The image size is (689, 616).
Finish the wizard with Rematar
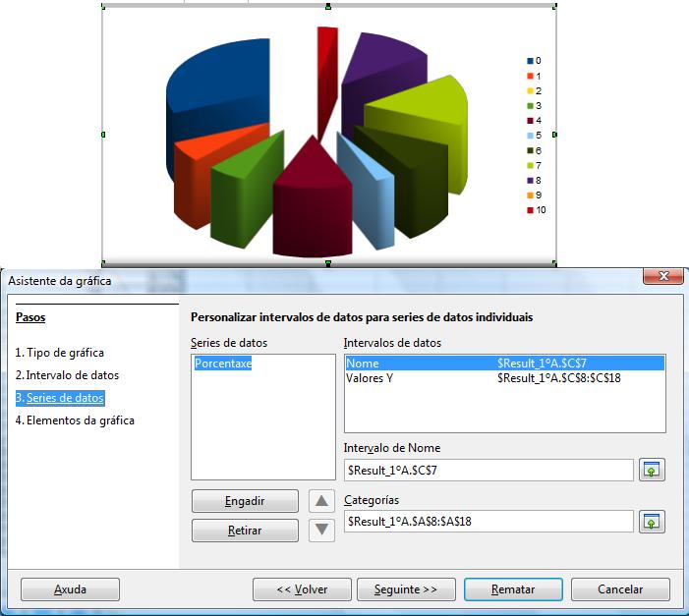coord(513,589)
